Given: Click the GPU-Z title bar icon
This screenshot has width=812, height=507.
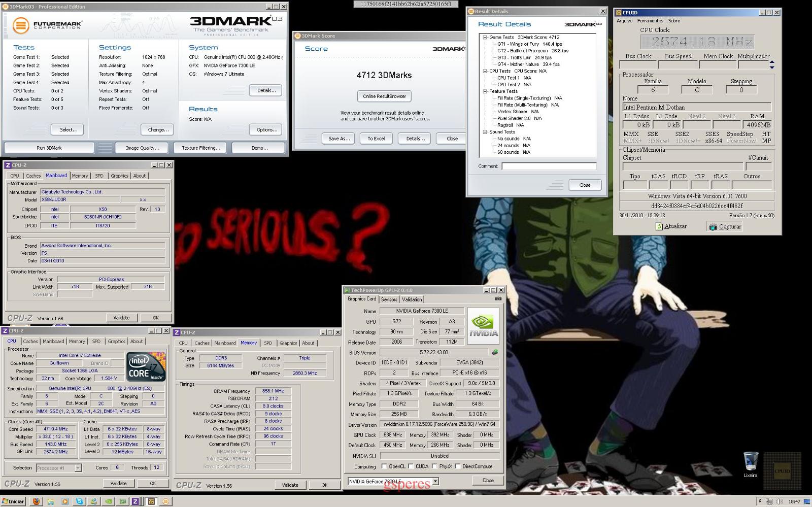Looking at the screenshot, I should pyautogui.click(x=348, y=290).
